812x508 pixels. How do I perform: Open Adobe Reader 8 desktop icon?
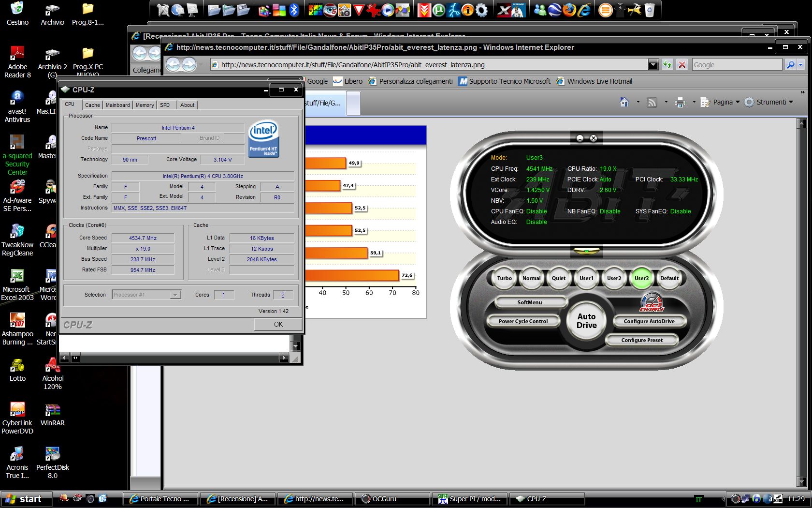pos(17,62)
